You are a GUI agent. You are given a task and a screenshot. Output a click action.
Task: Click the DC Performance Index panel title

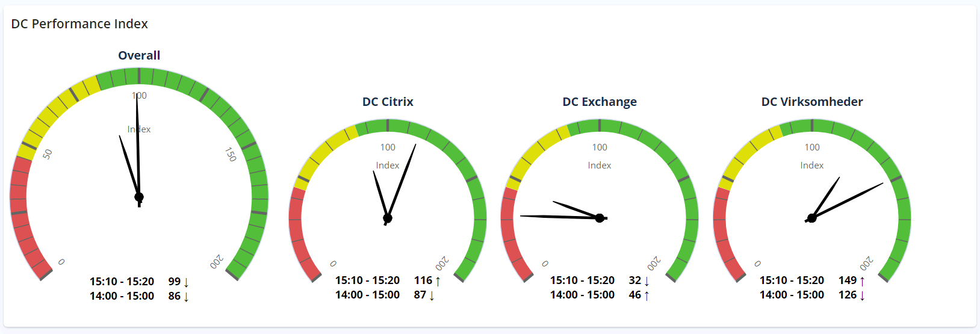[x=79, y=24]
